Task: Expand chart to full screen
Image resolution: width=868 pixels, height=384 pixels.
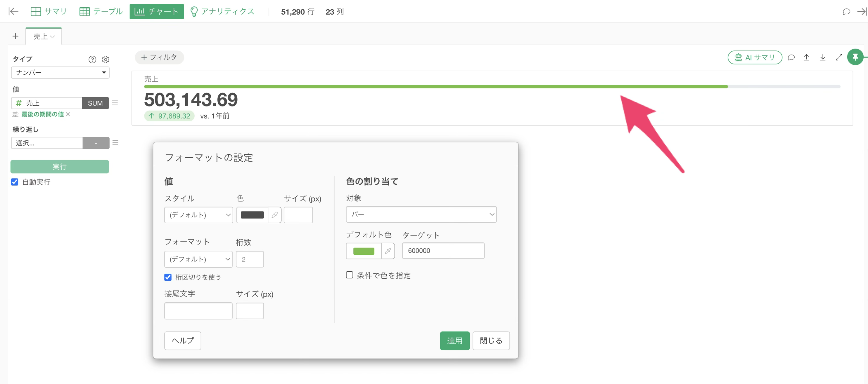Action: coord(839,57)
